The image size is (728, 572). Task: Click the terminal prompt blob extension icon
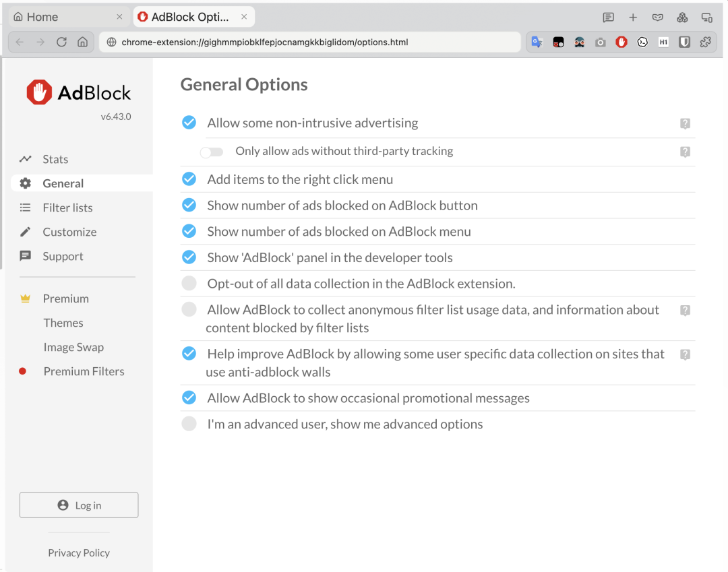coord(642,42)
